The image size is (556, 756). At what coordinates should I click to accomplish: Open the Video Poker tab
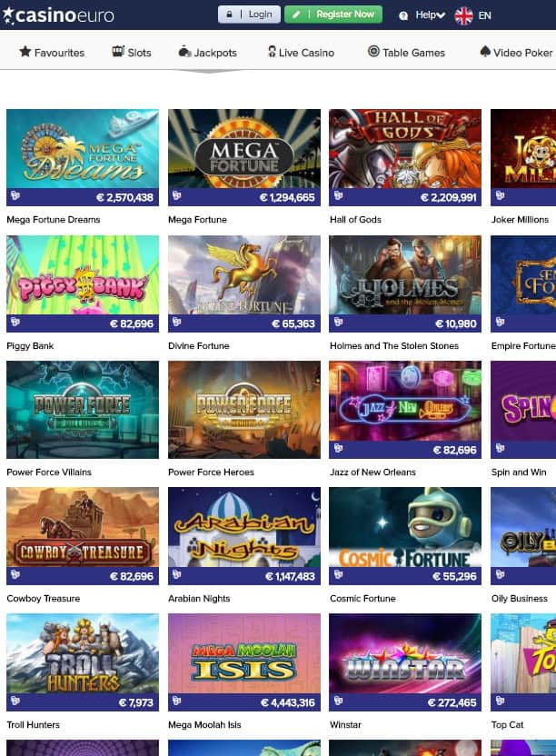[x=516, y=52]
